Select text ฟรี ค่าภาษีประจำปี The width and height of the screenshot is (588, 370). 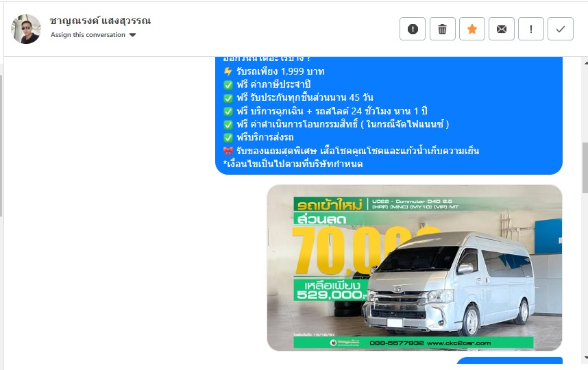(273, 84)
